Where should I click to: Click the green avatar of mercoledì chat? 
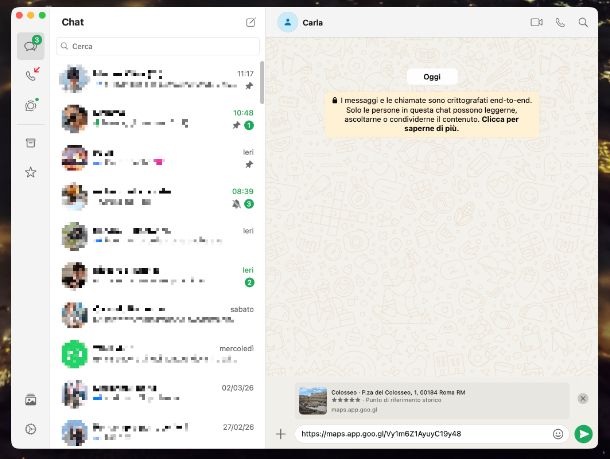(x=74, y=354)
